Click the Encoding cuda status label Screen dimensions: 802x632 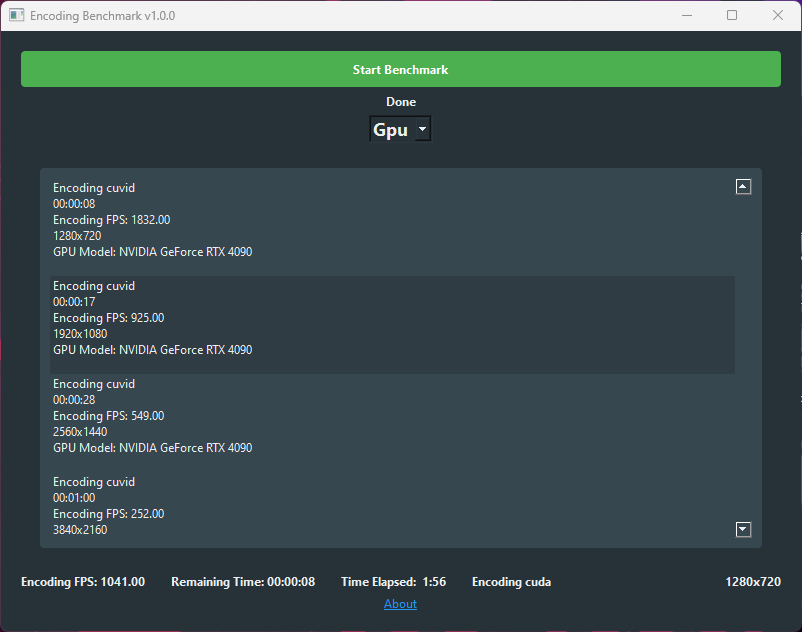(511, 582)
